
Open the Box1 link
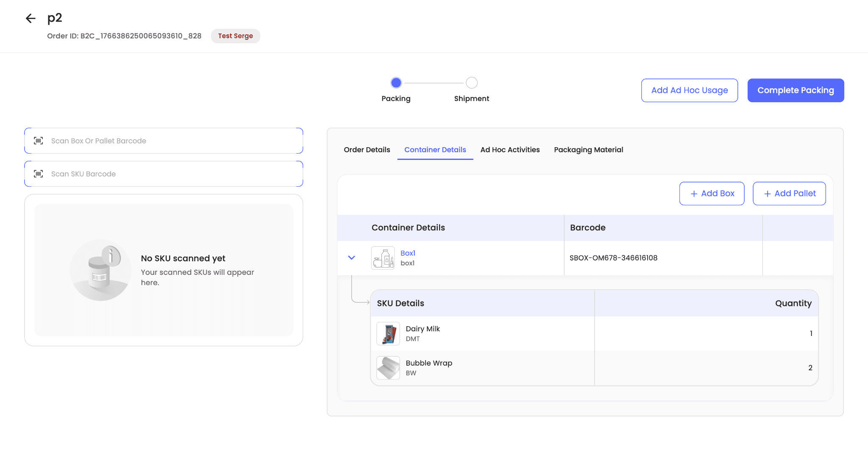pos(408,253)
